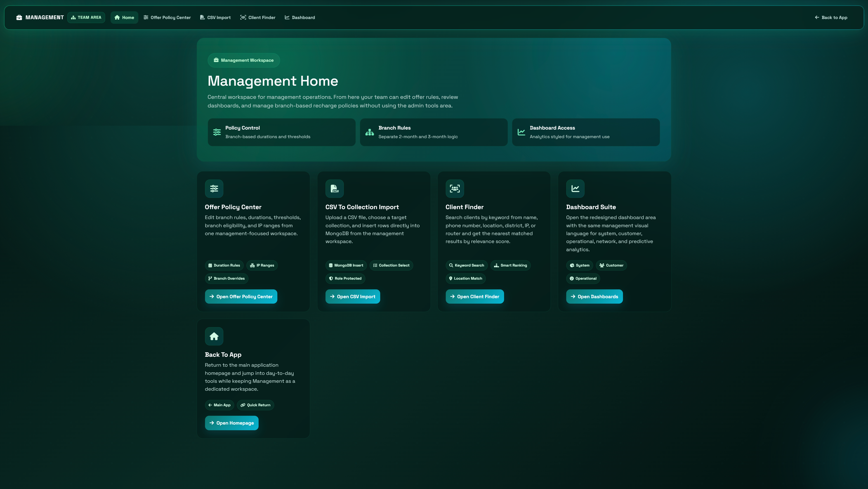Click the sliders icon on Offer Policy Center card
Viewport: 868px width, 489px height.
pyautogui.click(x=214, y=189)
